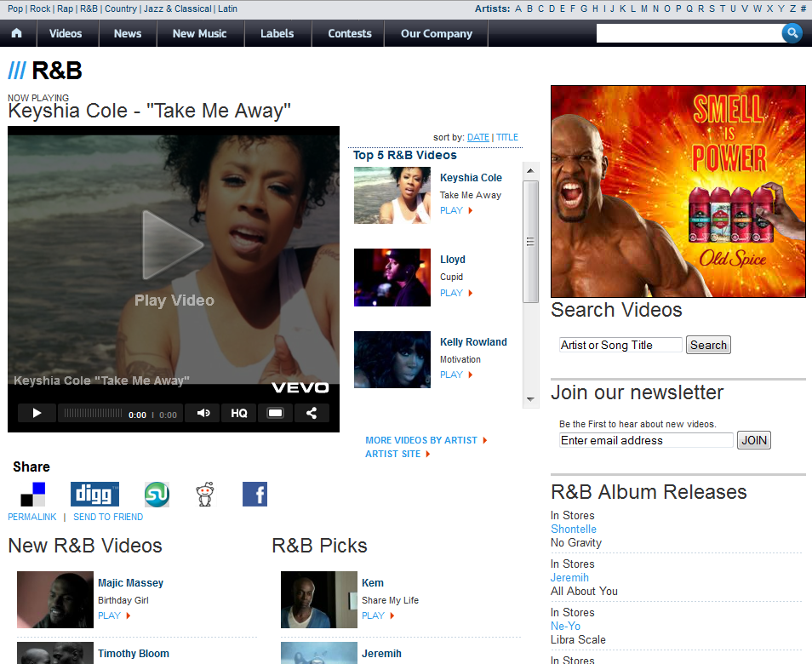The image size is (812, 664).
Task: Play Kem's Share My Life
Action: (378, 615)
